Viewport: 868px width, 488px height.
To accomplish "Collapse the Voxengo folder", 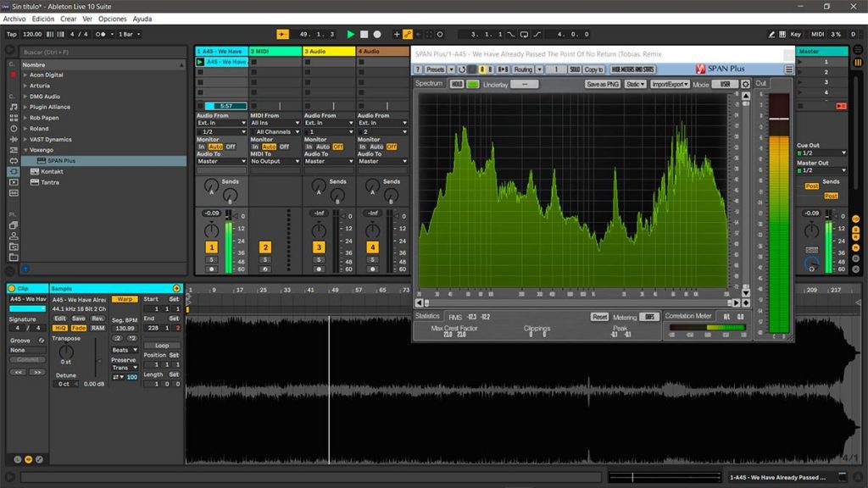I will click(x=25, y=150).
